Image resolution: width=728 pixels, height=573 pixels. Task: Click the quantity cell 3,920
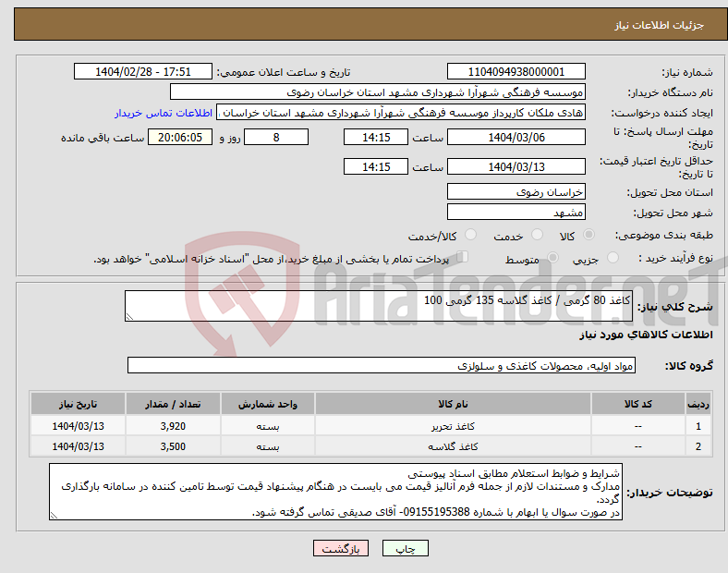coord(173,426)
